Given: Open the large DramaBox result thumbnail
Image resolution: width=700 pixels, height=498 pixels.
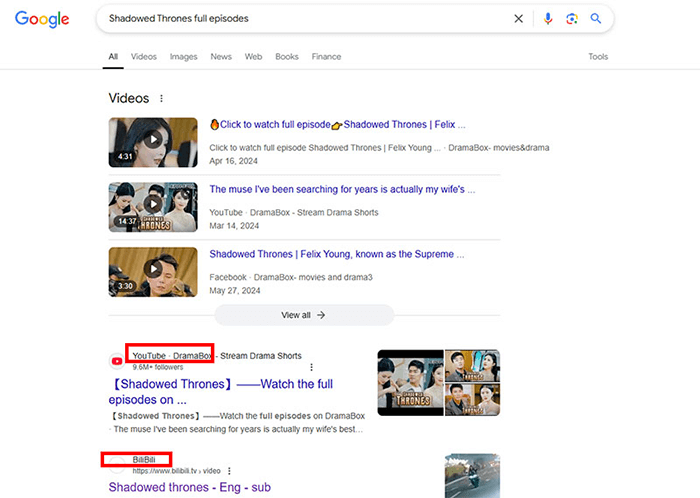Looking at the screenshot, I should (x=410, y=383).
